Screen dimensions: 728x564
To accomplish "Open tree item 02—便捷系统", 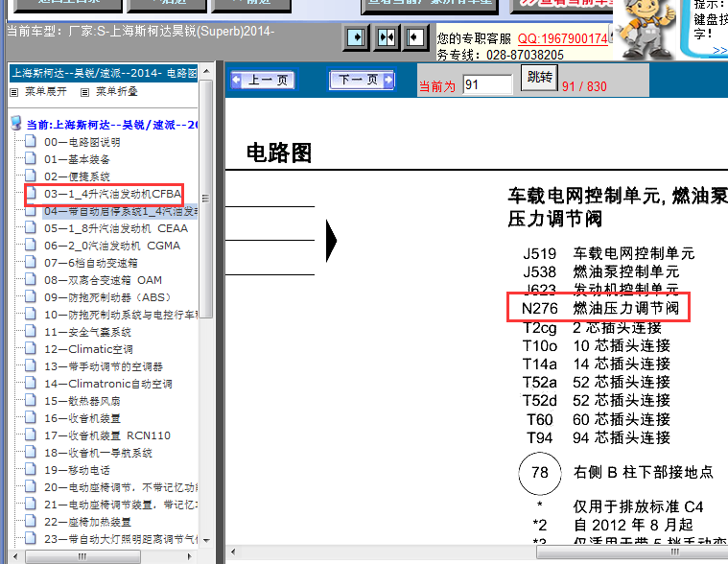I will pos(77,176).
